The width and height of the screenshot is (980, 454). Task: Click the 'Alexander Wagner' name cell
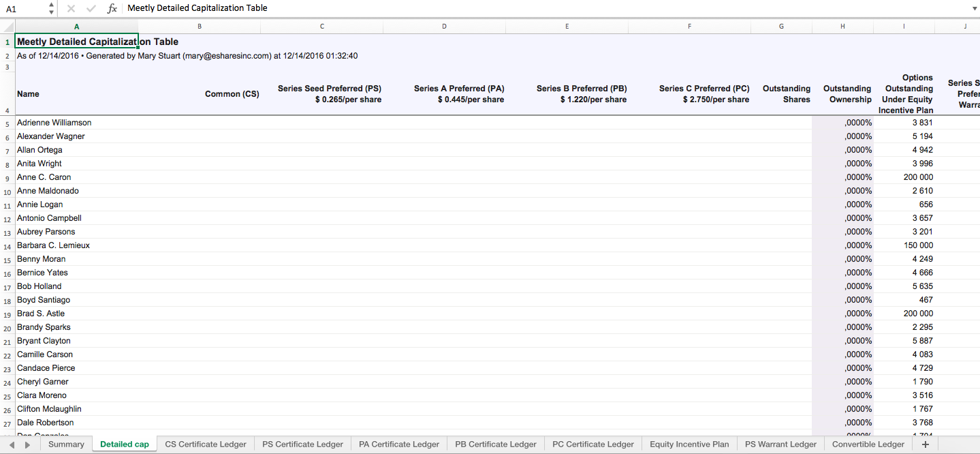[76, 136]
